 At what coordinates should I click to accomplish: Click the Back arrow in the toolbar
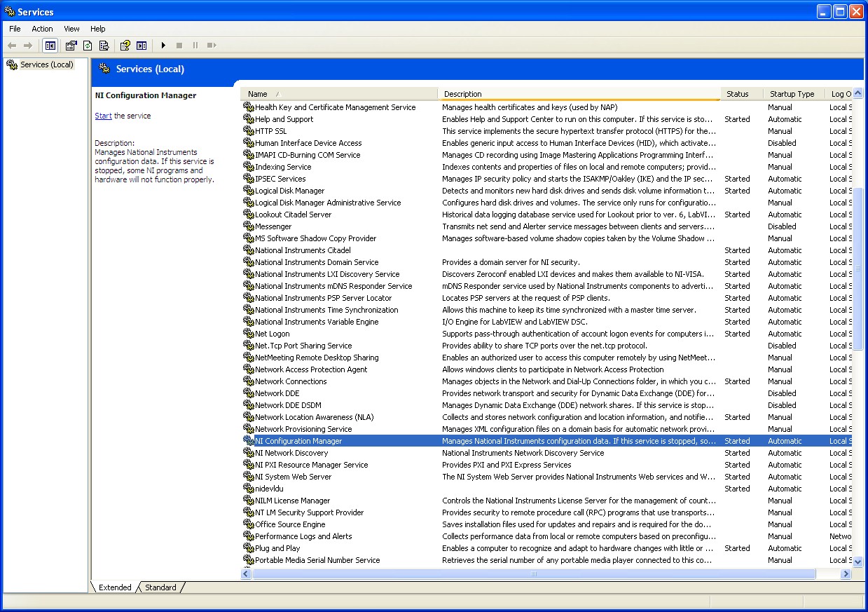12,46
